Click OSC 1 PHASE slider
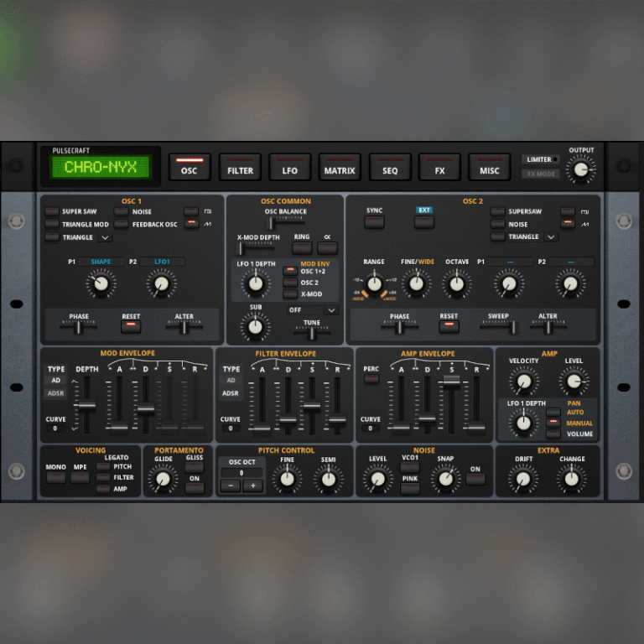 pos(79,327)
